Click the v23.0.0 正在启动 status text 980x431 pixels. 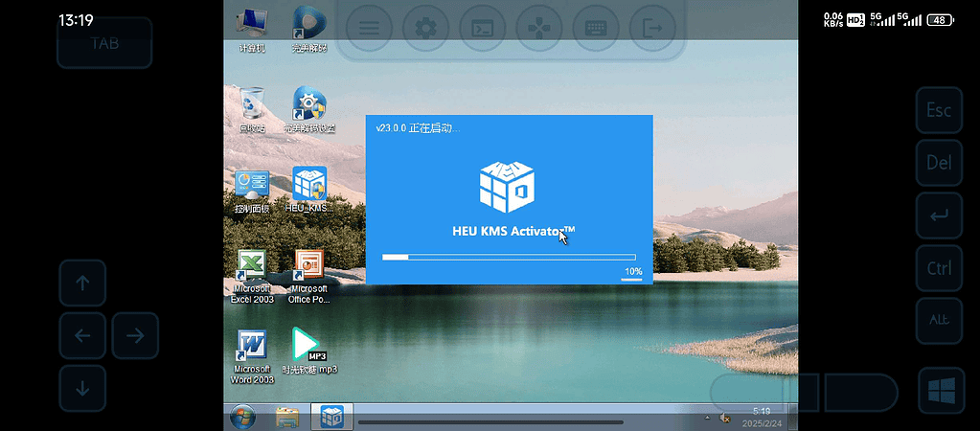(x=418, y=128)
